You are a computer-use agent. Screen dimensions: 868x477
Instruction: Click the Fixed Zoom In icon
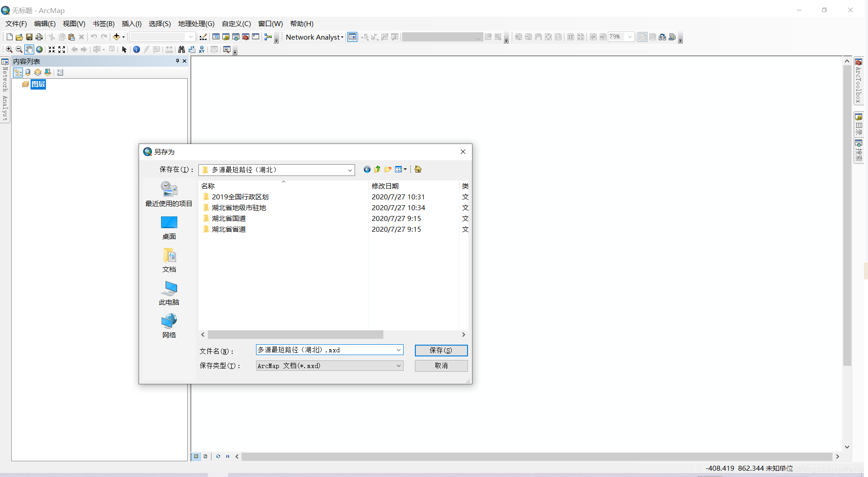click(52, 49)
